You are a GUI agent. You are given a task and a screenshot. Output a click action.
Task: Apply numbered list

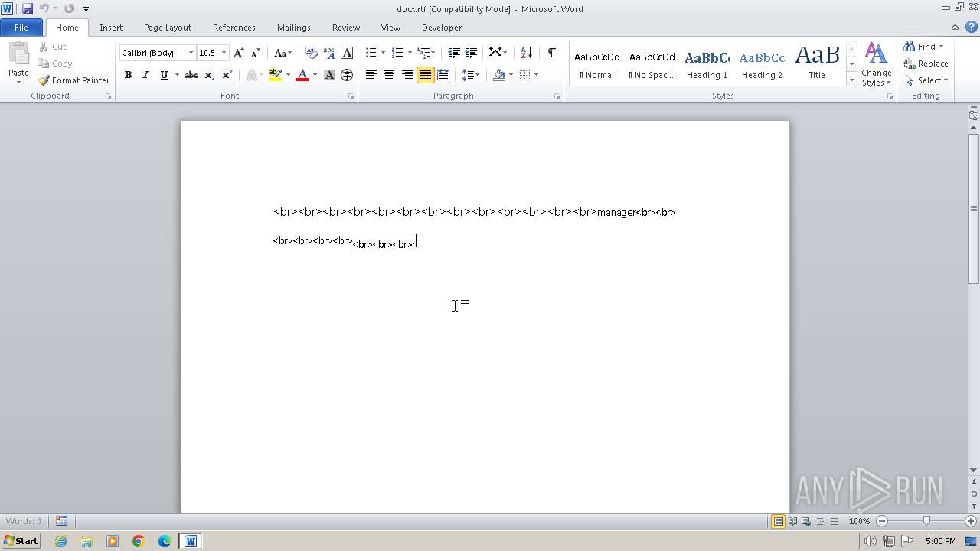tap(397, 53)
